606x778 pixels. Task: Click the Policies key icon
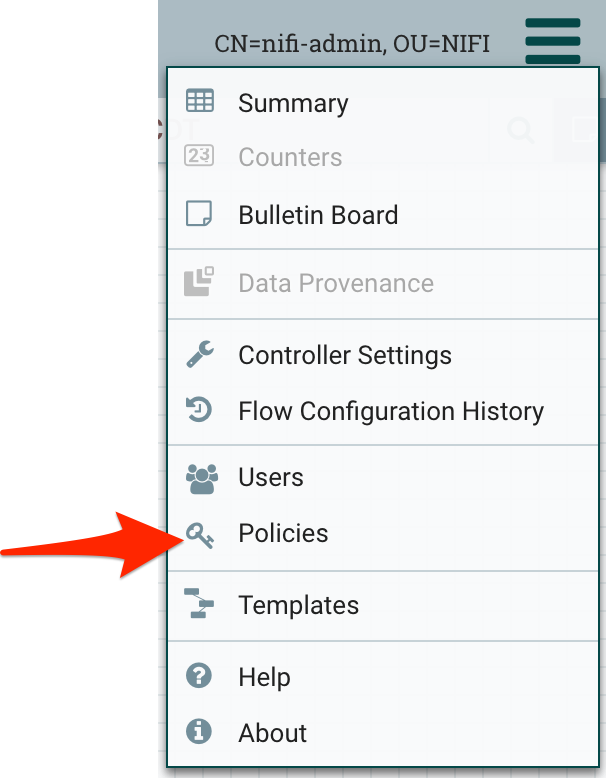point(200,536)
